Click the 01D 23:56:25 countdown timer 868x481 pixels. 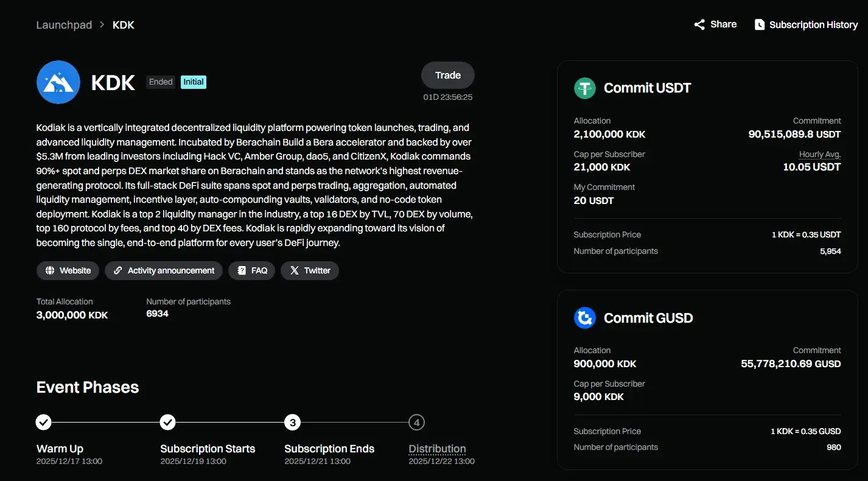[x=448, y=97]
